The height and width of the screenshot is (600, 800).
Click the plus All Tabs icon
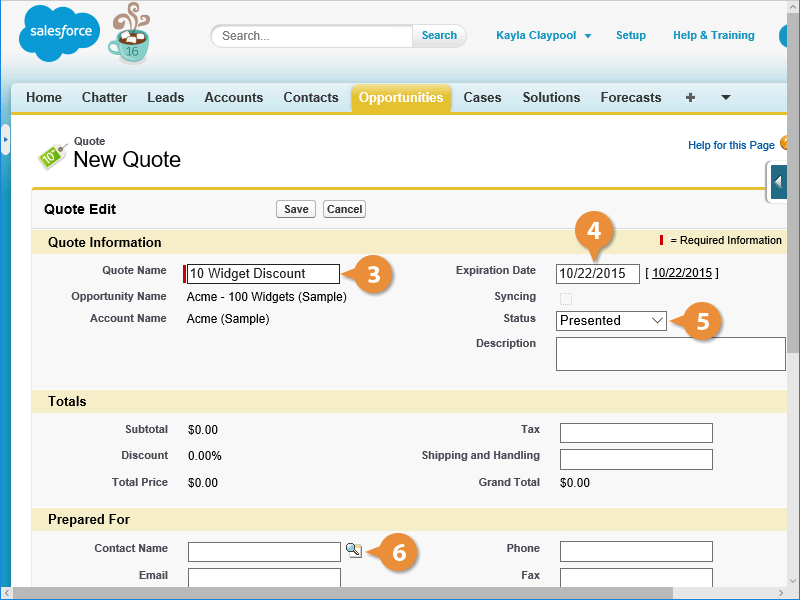[690, 97]
